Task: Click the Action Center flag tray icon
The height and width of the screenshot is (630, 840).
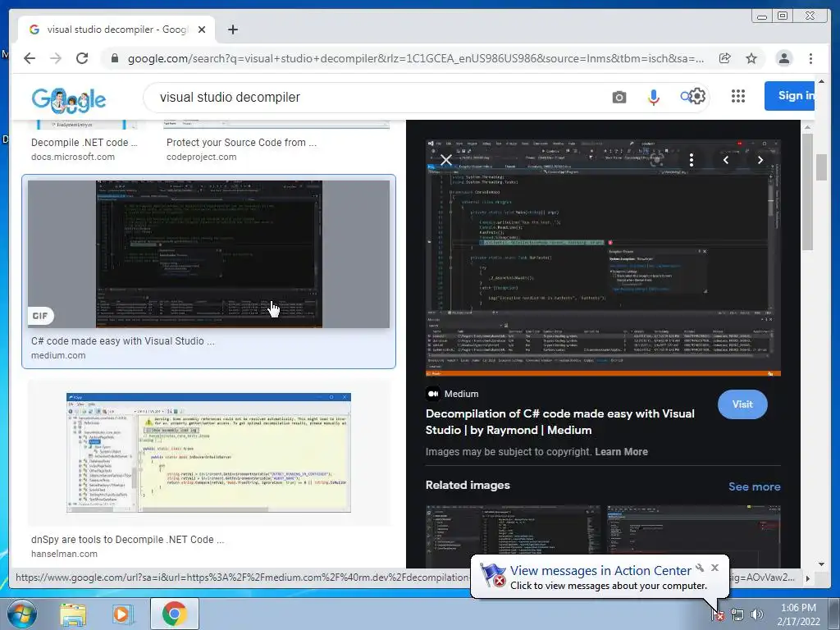Action: (x=718, y=615)
